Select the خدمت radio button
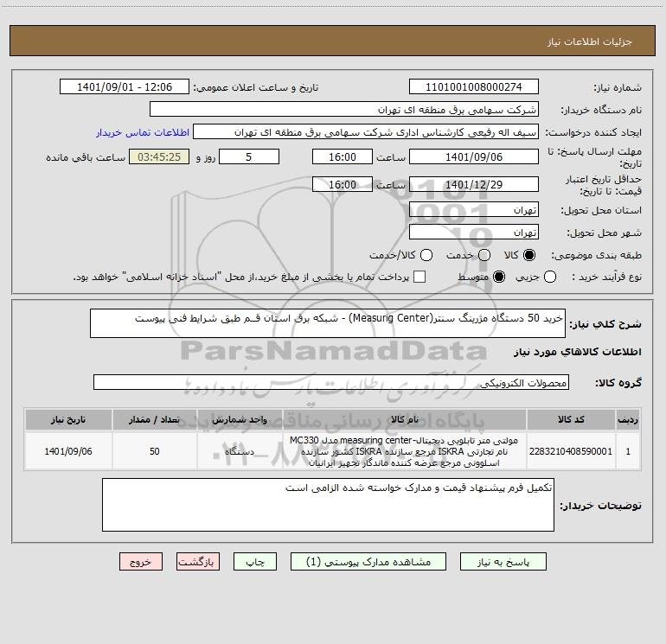The height and width of the screenshot is (644, 666). click(x=484, y=255)
